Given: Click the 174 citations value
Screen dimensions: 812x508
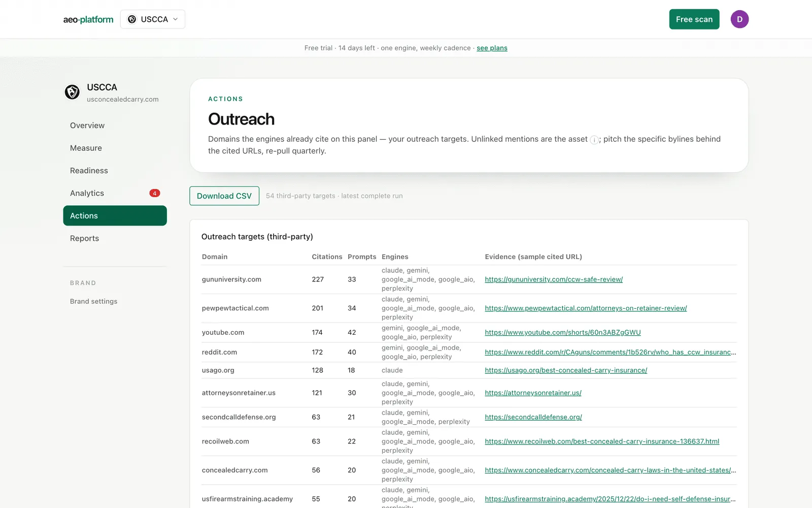Looking at the screenshot, I should coord(317,332).
